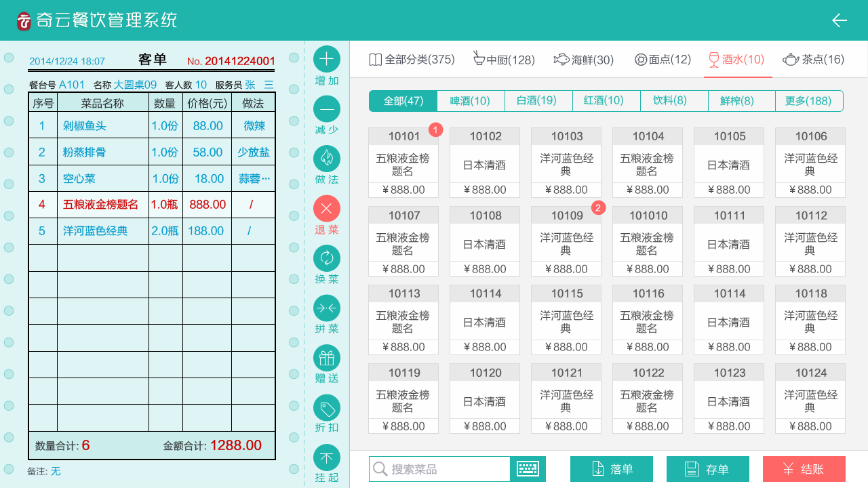This screenshot has height=488, width=868.
Task: Select product card 10103 洋河蓝色经典
Action: point(566,163)
